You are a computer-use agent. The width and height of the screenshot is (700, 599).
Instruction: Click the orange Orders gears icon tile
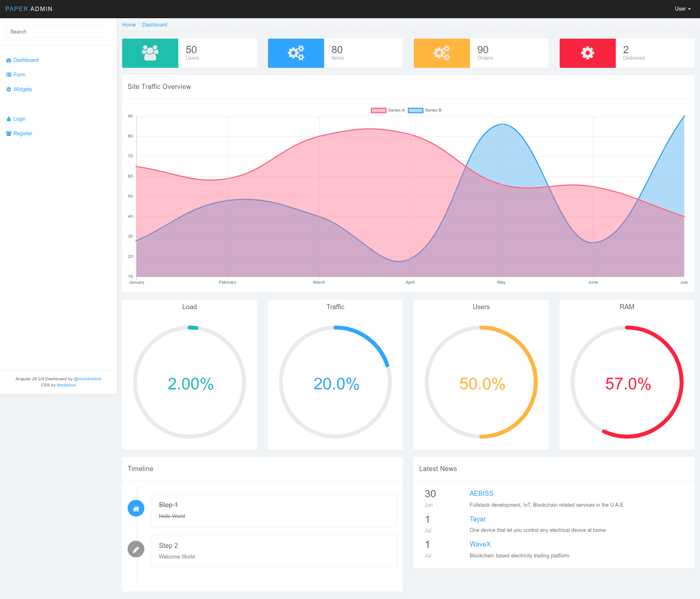(442, 53)
